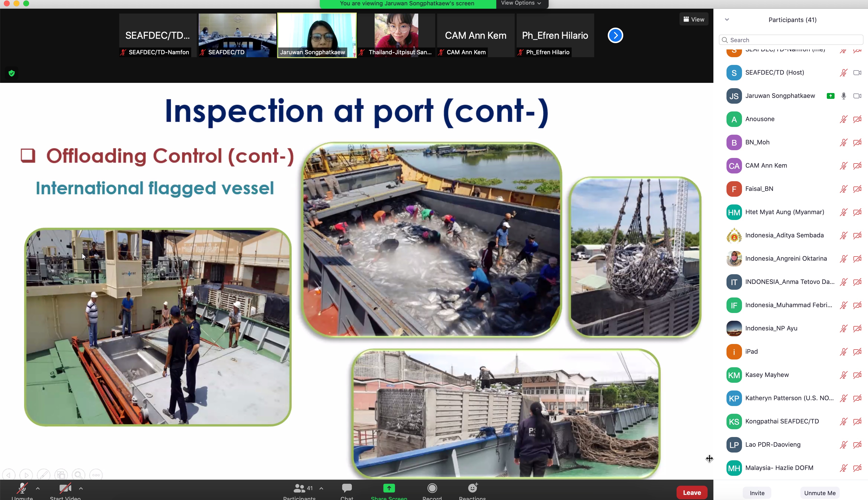Open the View layout menu

tap(694, 20)
